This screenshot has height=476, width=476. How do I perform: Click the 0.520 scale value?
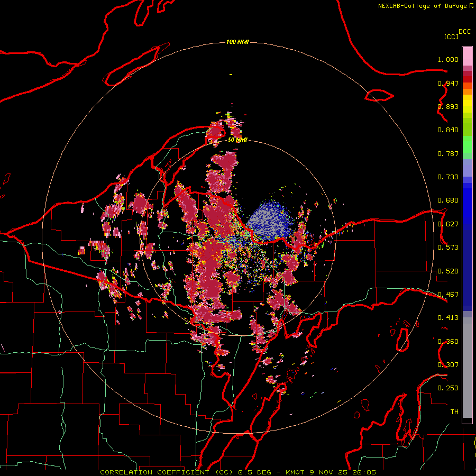click(448, 271)
